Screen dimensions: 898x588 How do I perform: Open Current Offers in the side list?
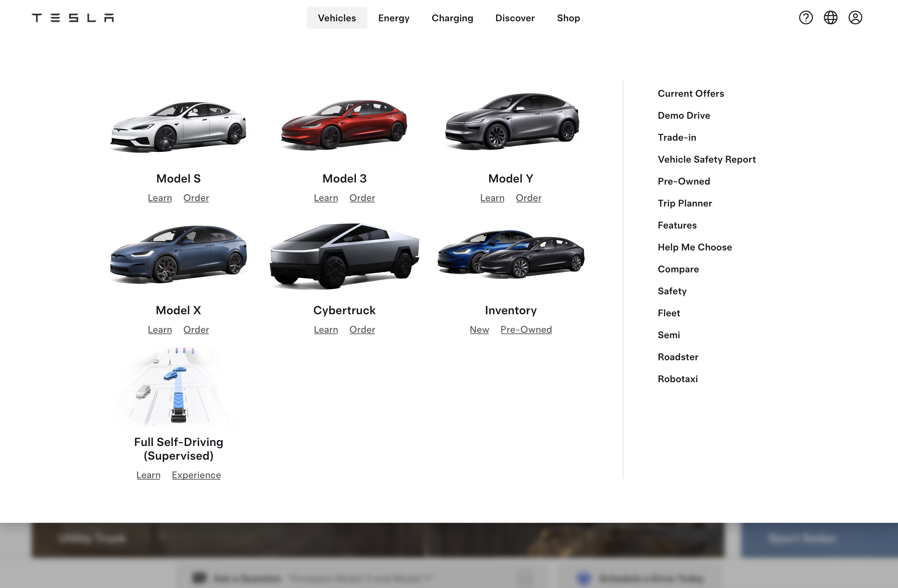[x=690, y=94]
